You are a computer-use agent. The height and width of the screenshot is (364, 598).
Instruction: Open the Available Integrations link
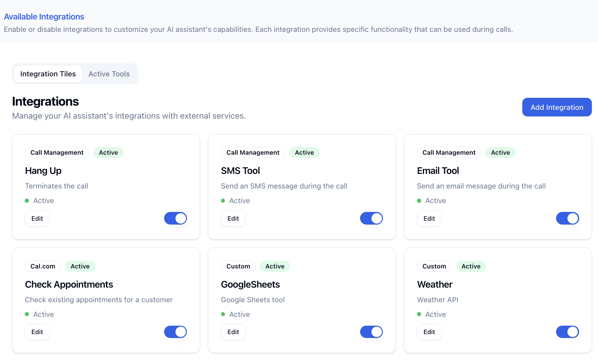pyautogui.click(x=44, y=17)
